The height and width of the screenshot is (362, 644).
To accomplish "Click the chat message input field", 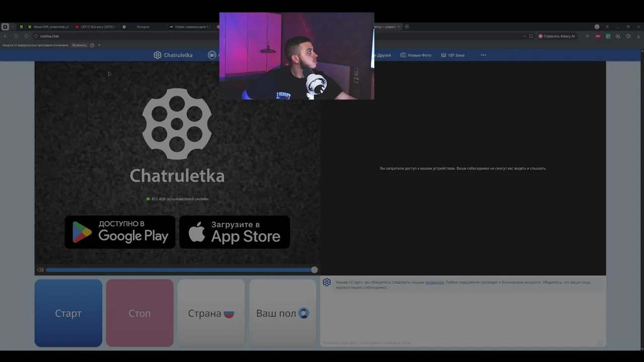I will [x=458, y=343].
